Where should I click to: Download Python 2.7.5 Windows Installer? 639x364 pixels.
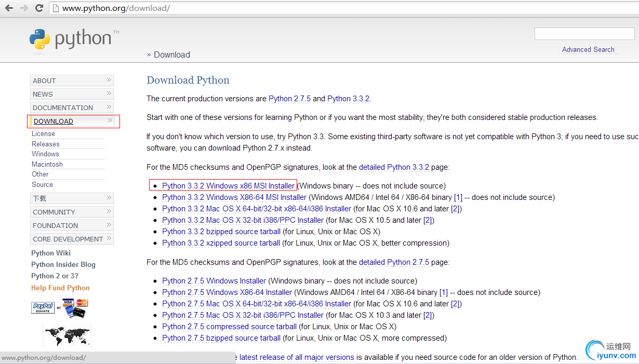click(214, 281)
